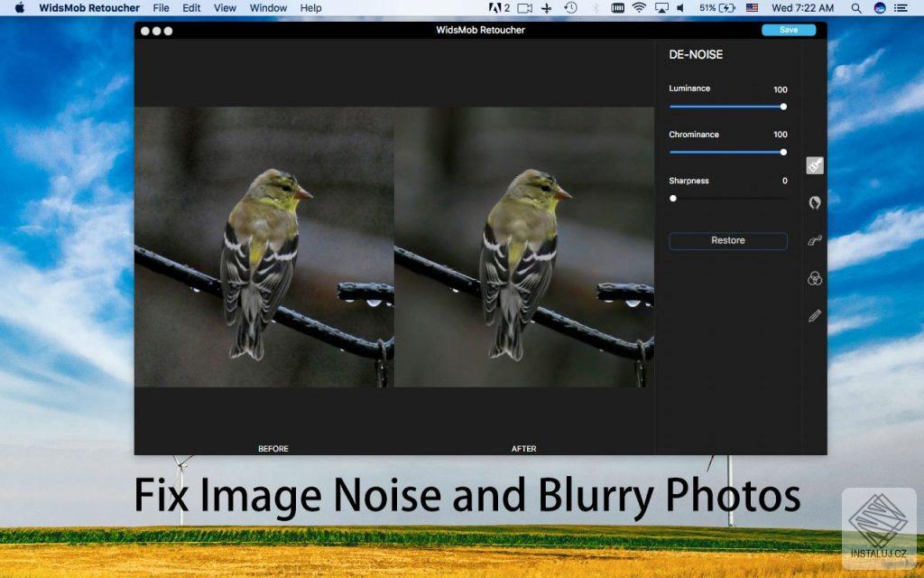Open Spotlight search magnifier
This screenshot has width=924, height=578.
click(856, 7)
